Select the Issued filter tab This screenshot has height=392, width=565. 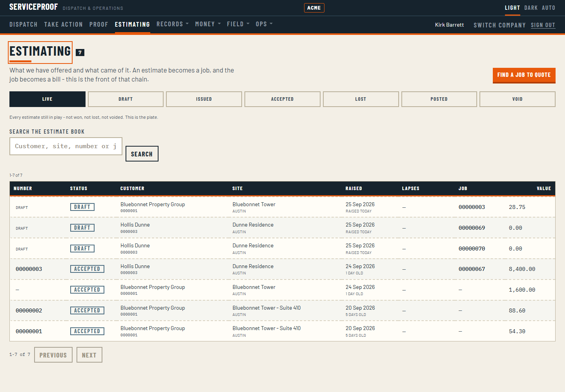(x=204, y=99)
